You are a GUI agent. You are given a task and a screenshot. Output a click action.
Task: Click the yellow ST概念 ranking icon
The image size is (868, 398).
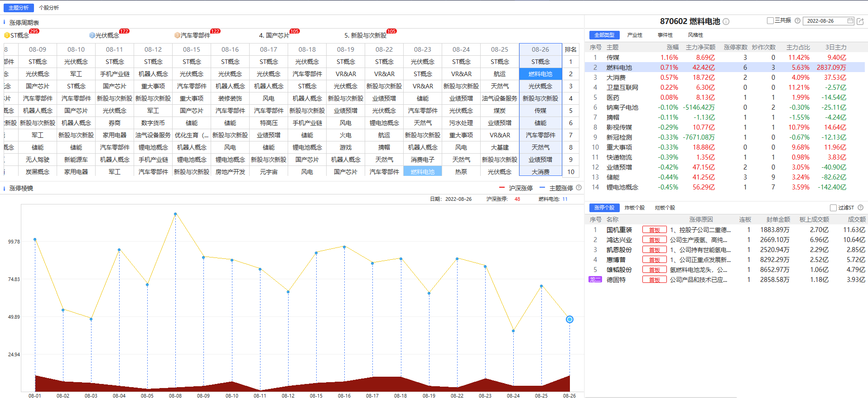point(7,35)
